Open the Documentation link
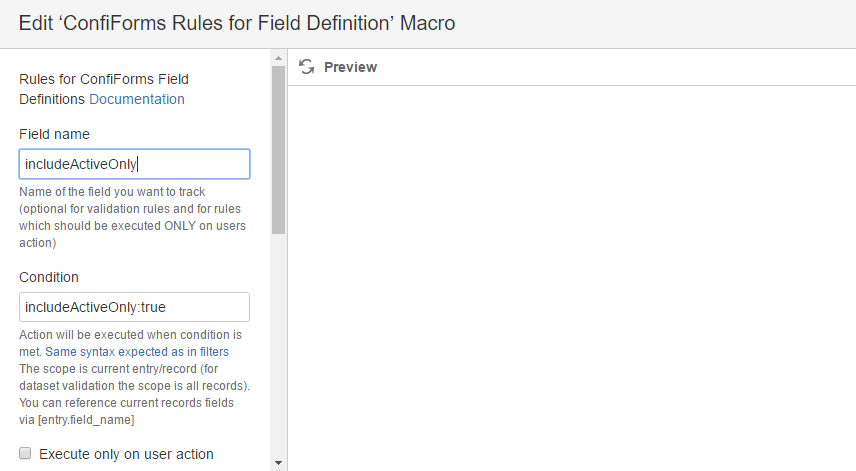Image resolution: width=856 pixels, height=471 pixels. [x=137, y=99]
